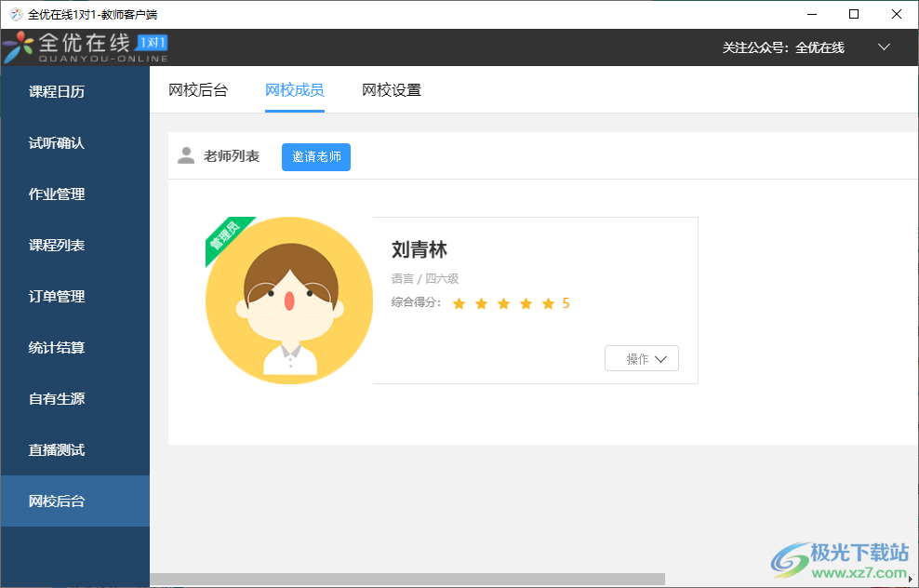Image resolution: width=919 pixels, height=588 pixels.
Task: Switch to the 网校后台 tab
Action: point(197,90)
